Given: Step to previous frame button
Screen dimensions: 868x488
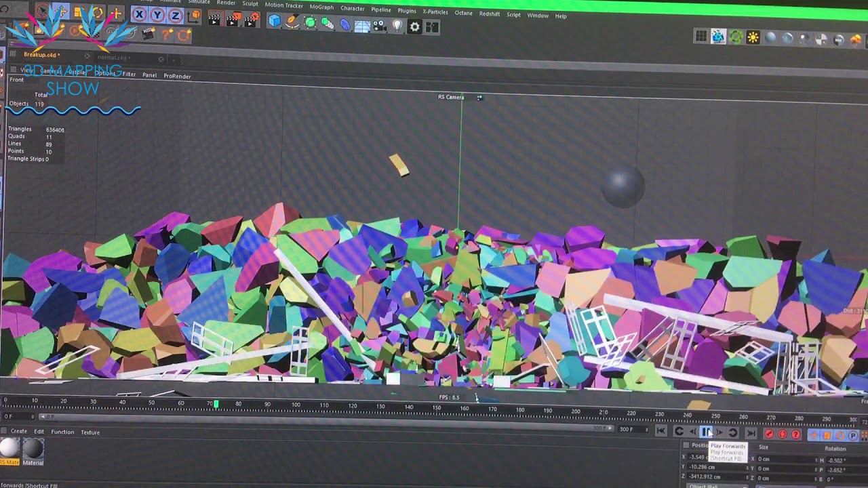Looking at the screenshot, I should [x=693, y=432].
